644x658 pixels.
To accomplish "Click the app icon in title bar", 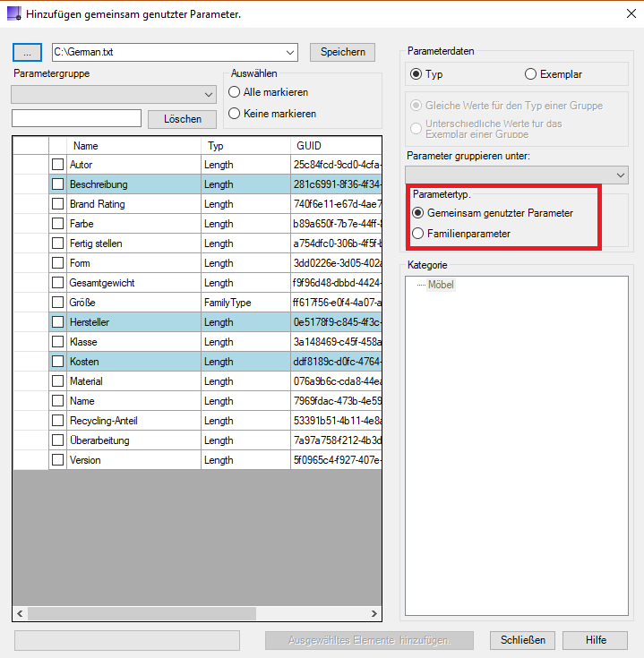I will [x=13, y=13].
